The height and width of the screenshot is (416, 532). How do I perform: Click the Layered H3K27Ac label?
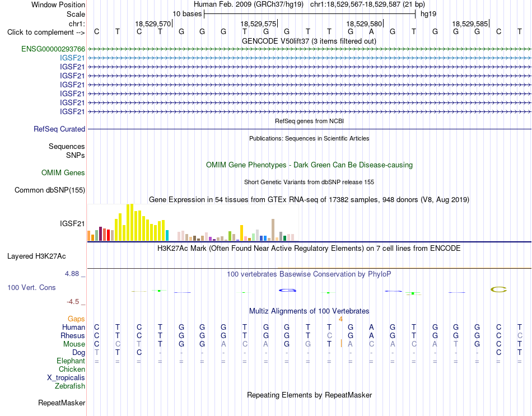pyautogui.click(x=36, y=256)
